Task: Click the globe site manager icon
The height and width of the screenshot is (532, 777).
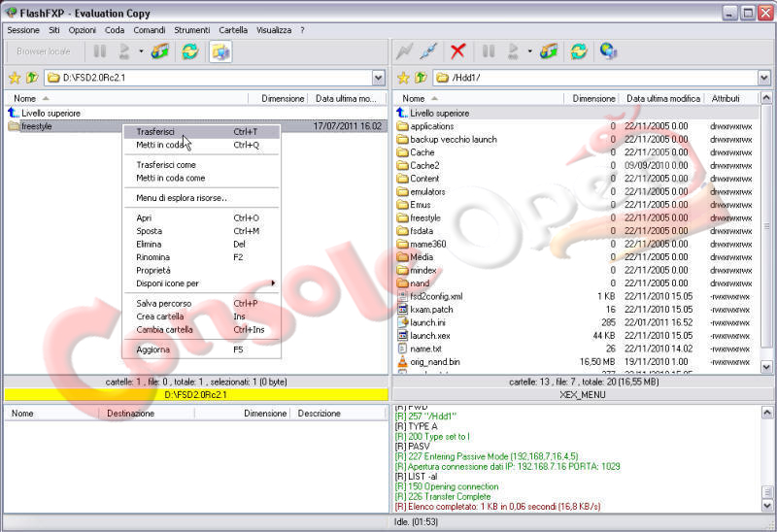Action: (x=608, y=51)
